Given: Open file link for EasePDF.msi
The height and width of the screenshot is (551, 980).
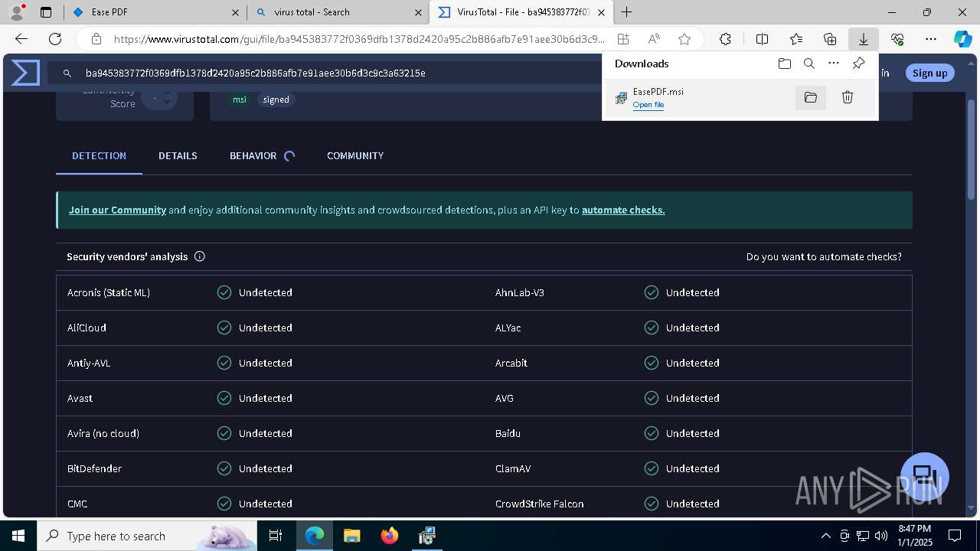Looking at the screenshot, I should point(648,105).
